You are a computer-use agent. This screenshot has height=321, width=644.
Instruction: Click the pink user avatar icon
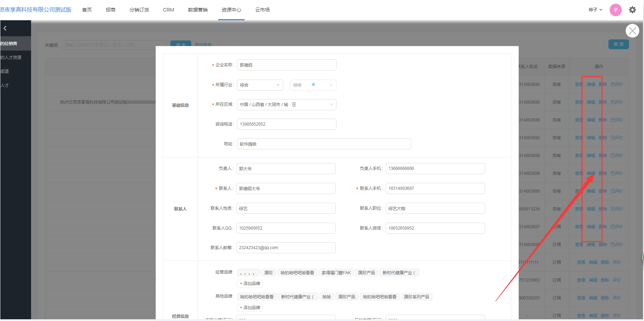pos(615,10)
